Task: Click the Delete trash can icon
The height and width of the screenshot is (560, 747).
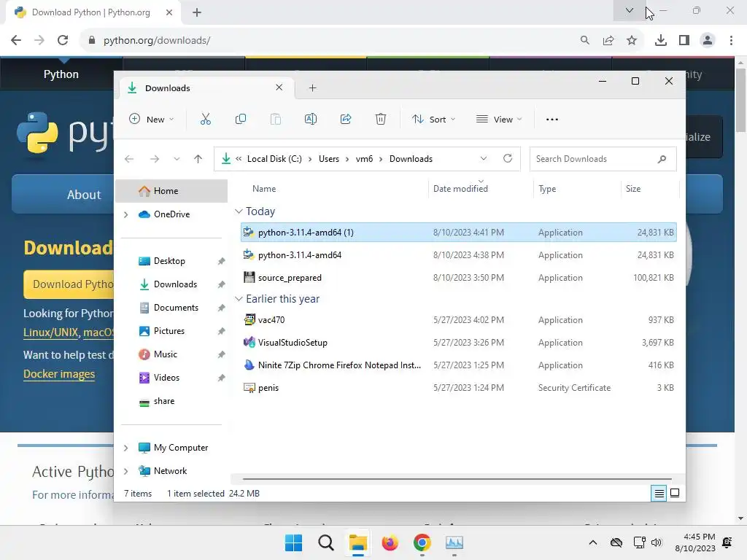Action: coord(381,119)
